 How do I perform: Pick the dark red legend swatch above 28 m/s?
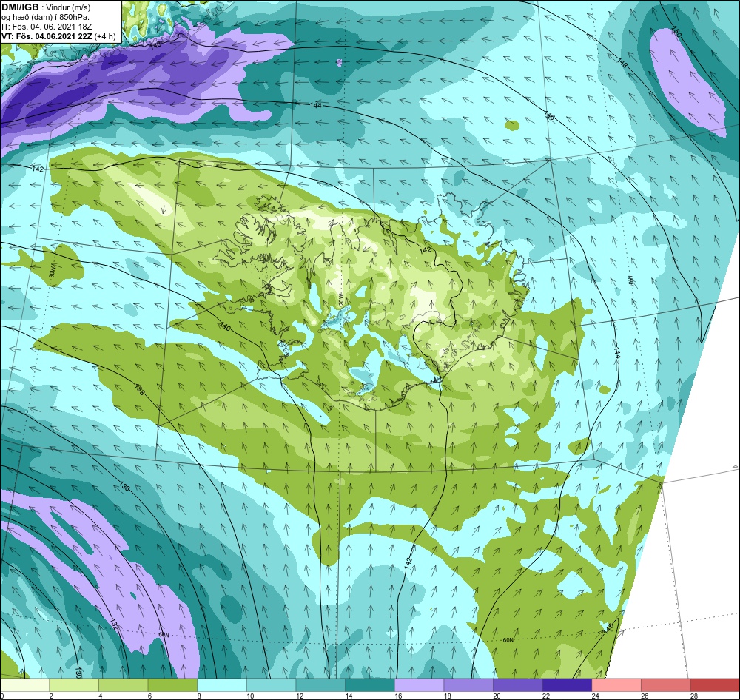715,685
